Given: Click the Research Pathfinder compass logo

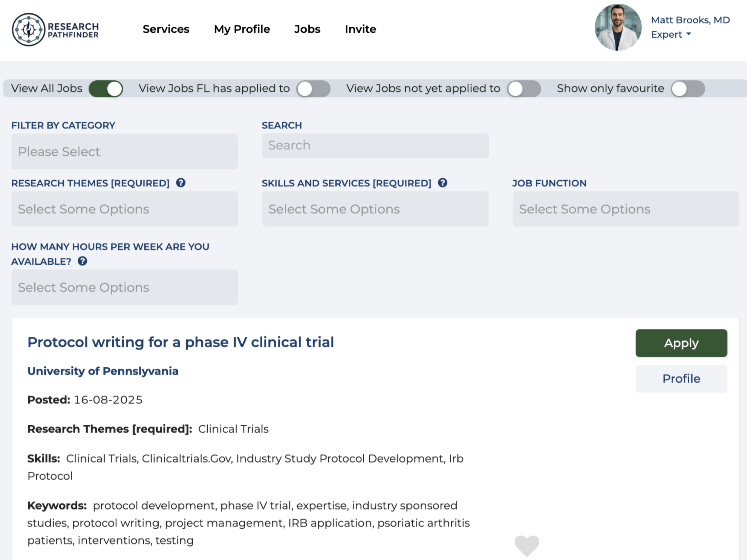Looking at the screenshot, I should click(29, 30).
